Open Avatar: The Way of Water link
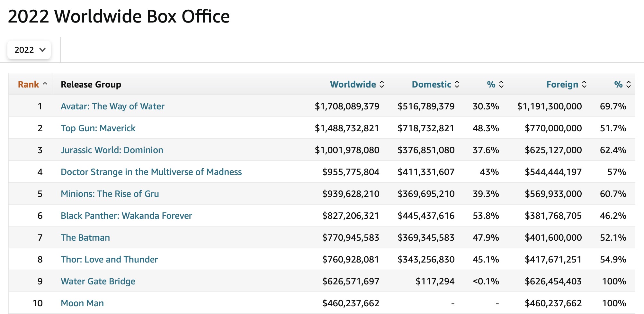The image size is (644, 314). point(112,106)
